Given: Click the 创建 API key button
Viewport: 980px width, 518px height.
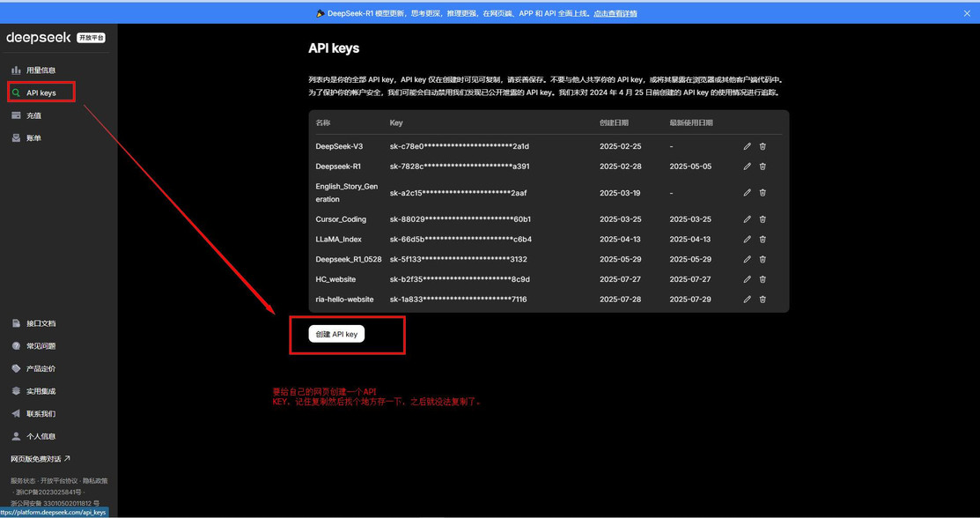Looking at the screenshot, I should point(336,334).
